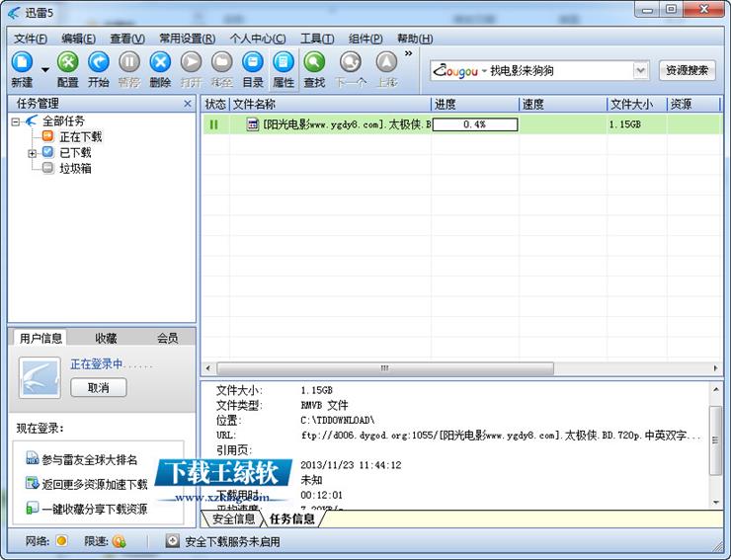Open the 个人中心(C) menu

point(258,39)
